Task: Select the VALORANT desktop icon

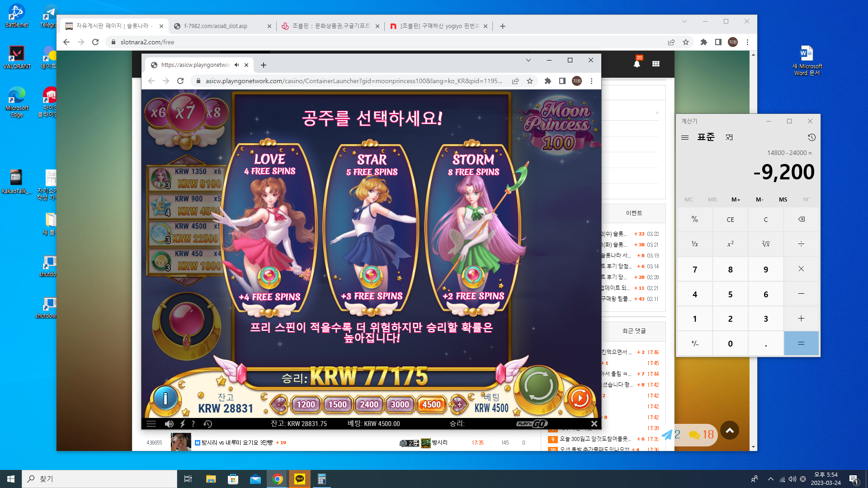Action: click(x=17, y=57)
